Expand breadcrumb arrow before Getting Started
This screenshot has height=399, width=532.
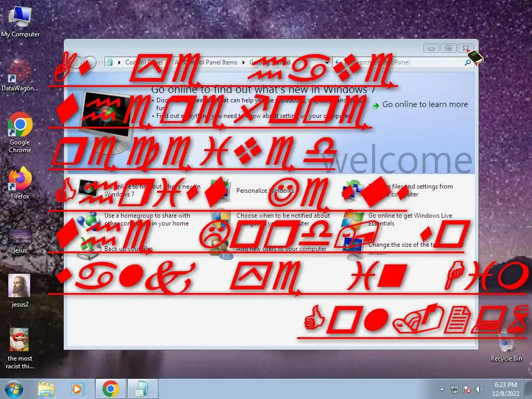[x=244, y=62]
